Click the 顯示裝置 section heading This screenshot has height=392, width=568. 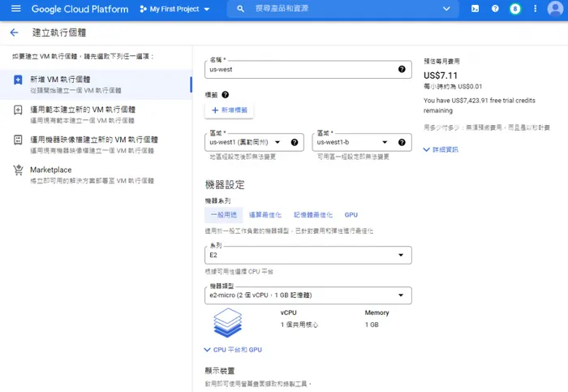coord(220,371)
